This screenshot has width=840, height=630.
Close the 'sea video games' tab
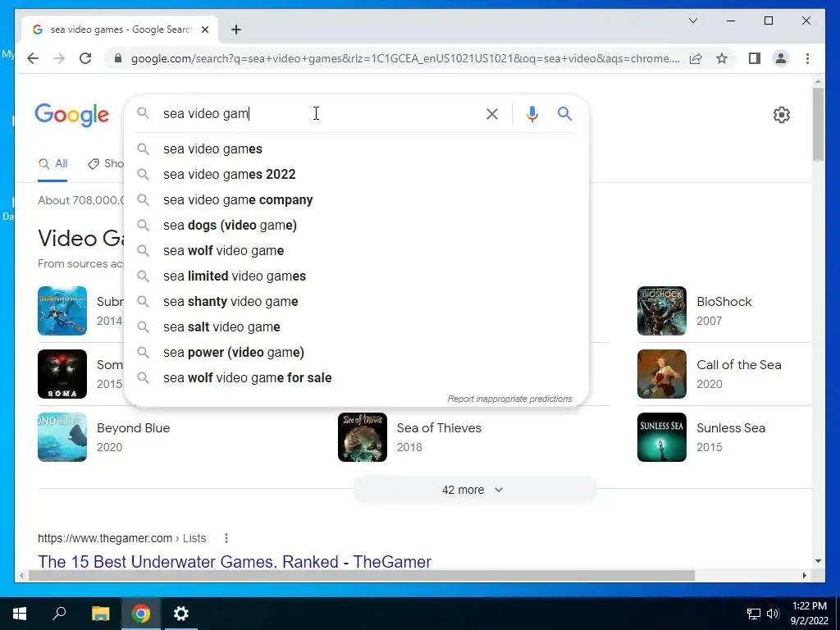(x=204, y=30)
